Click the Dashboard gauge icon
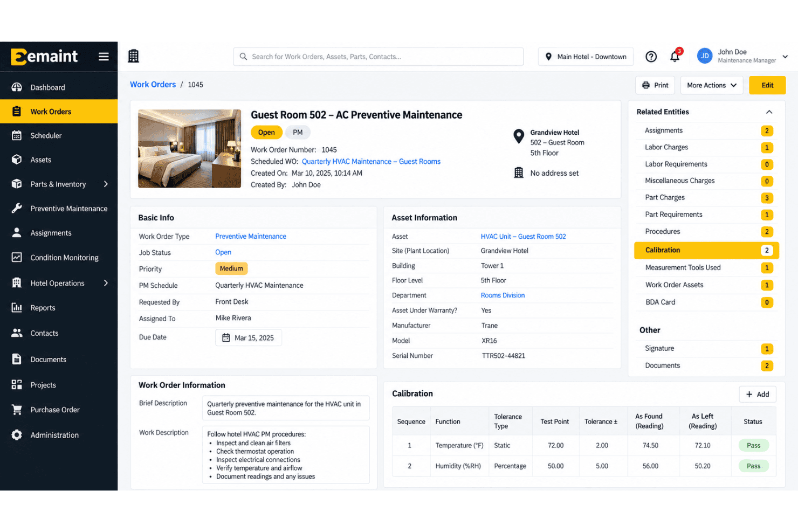Screen dimensions: 798x532 [17, 87]
